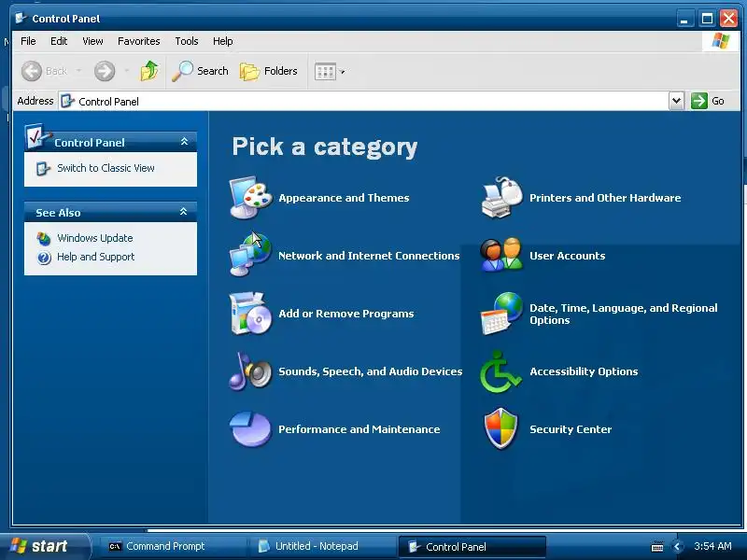This screenshot has height=560, width=747.
Task: Open the Views button dropdown arrow
Action: click(x=342, y=72)
